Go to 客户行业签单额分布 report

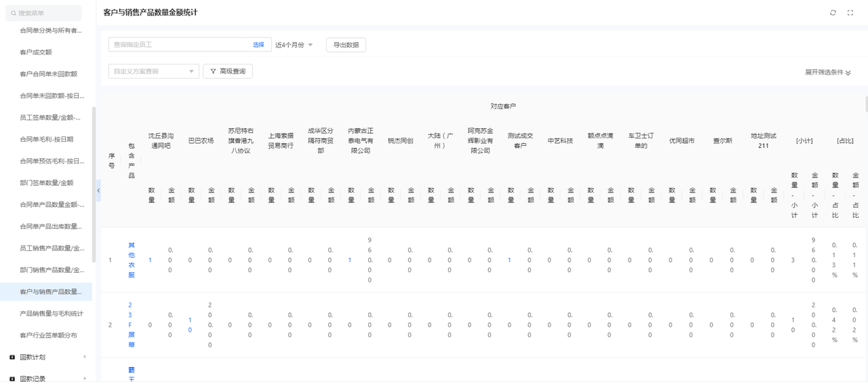(49, 335)
